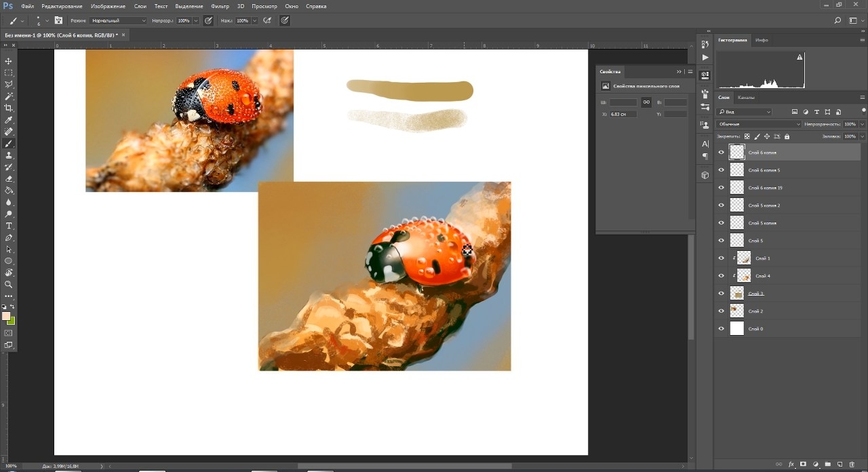Switch to the Инфо panel tab
This screenshot has height=472, width=868.
coord(762,40)
